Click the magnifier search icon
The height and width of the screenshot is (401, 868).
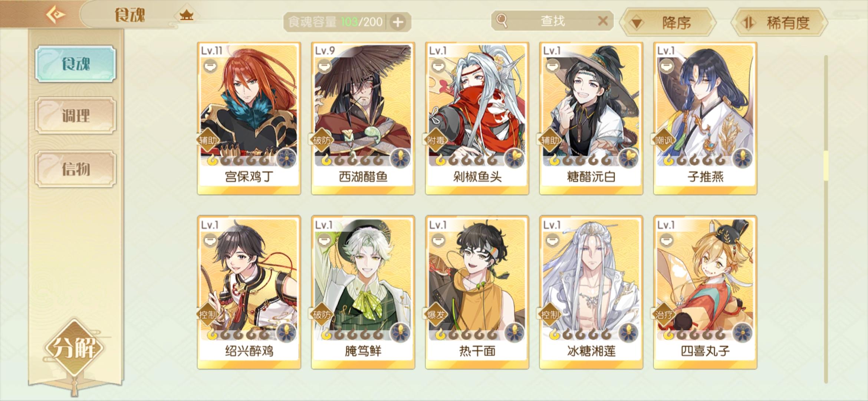(x=502, y=20)
